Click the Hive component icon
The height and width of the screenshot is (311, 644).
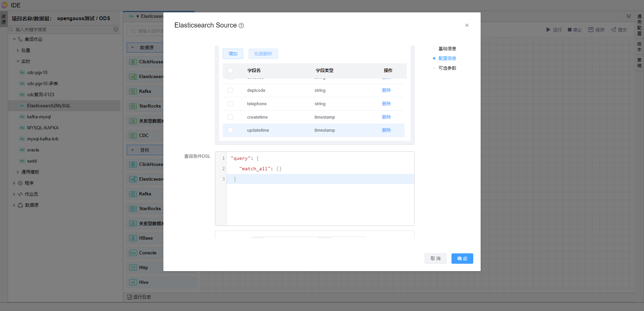133,283
